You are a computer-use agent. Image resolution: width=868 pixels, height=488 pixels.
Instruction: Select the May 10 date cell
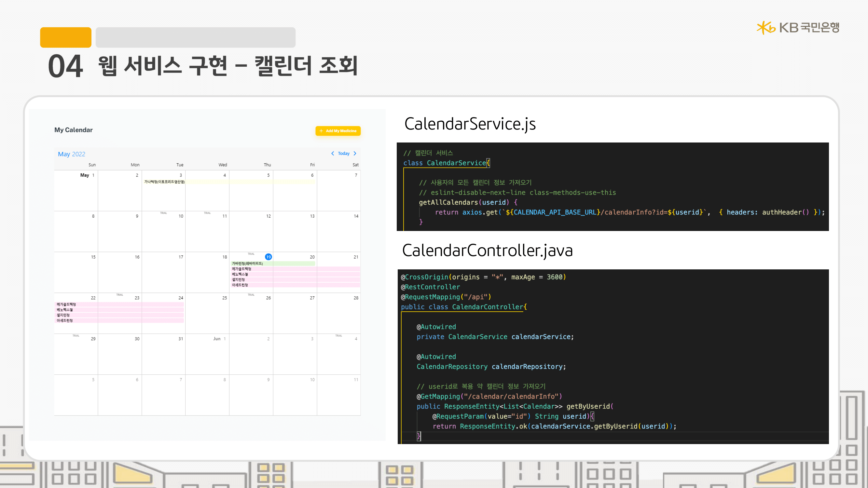point(164,232)
